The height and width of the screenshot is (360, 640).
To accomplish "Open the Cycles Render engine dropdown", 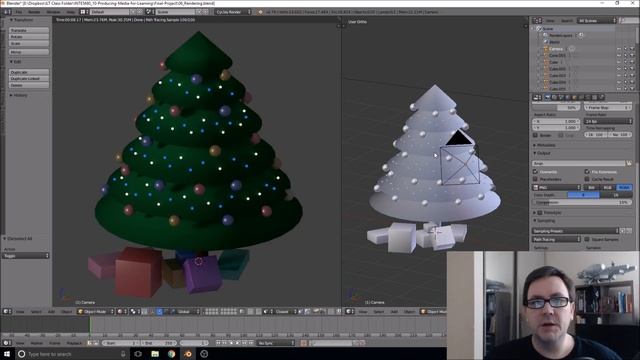I will [233, 12].
